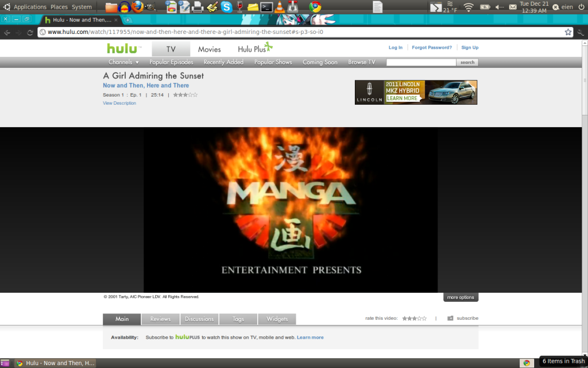Go to Popular Episodes
The width and height of the screenshot is (588, 368).
[171, 62]
